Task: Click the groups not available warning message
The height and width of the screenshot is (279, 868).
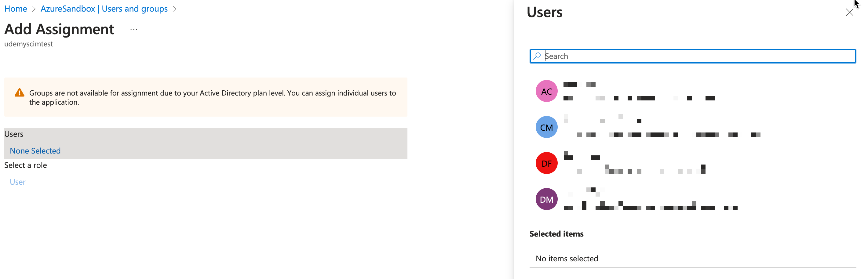Action: click(x=212, y=97)
